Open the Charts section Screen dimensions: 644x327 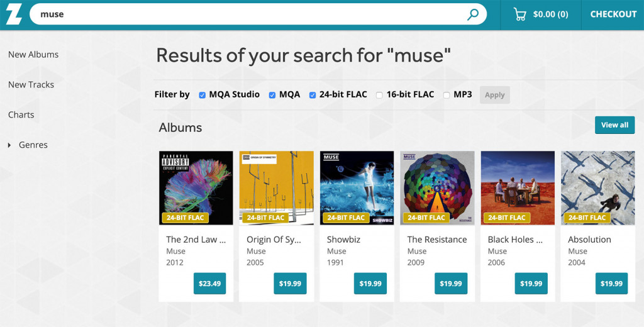tap(21, 115)
